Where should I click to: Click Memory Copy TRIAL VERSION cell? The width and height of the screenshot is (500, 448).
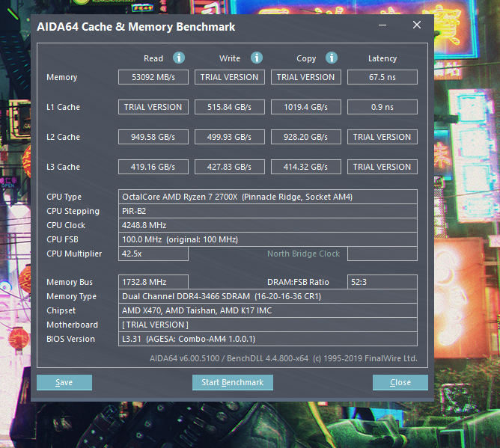[x=306, y=77]
